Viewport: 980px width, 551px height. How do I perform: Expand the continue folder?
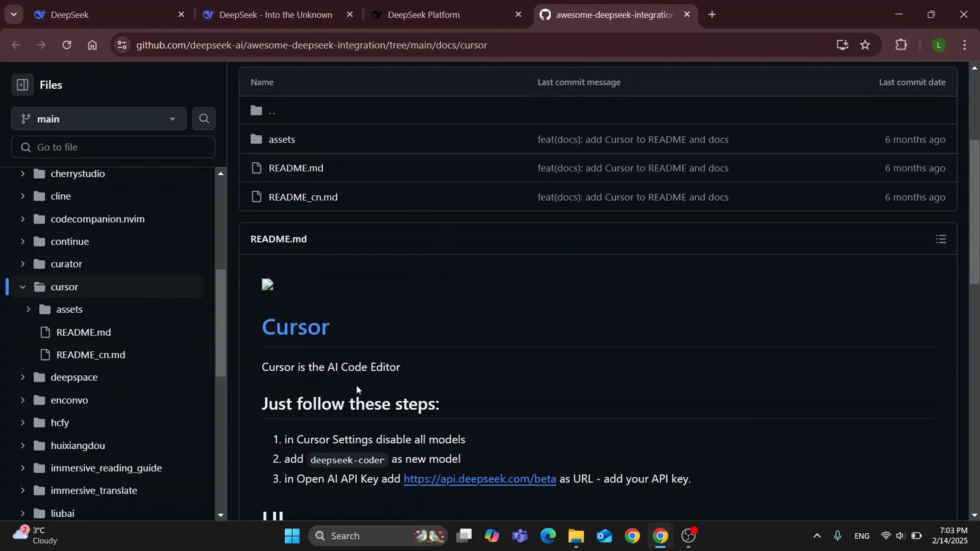coord(23,242)
